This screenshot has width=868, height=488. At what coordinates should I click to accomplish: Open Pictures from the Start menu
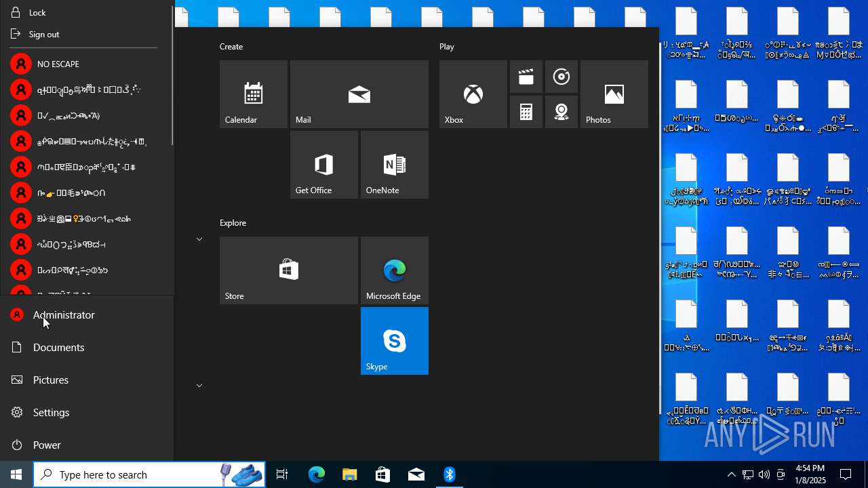(x=87, y=380)
